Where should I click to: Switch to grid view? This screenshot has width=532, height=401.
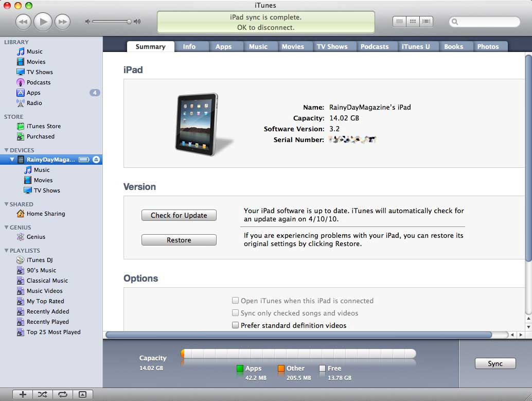413,22
